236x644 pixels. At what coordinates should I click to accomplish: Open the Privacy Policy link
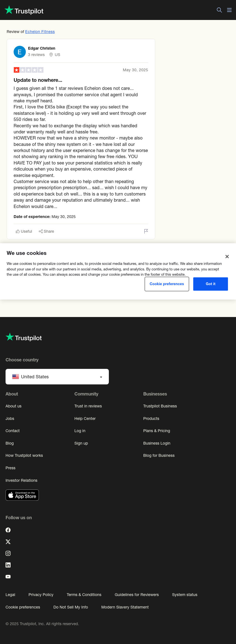point(41,595)
